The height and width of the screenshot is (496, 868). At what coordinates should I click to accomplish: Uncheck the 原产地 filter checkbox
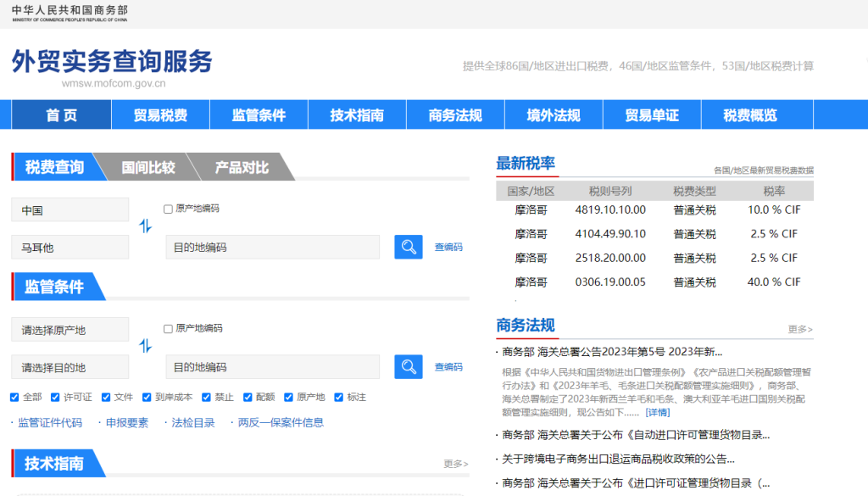(x=288, y=397)
